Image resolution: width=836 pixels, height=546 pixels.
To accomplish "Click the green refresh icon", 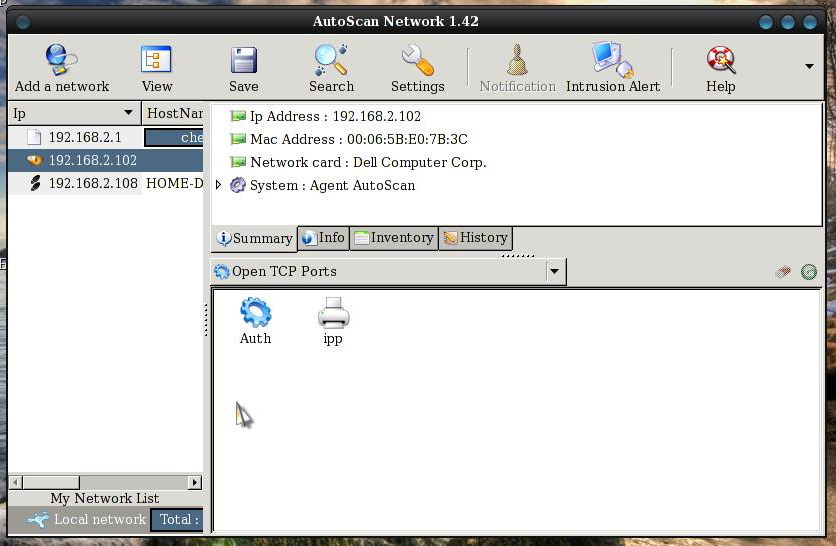I will click(808, 272).
